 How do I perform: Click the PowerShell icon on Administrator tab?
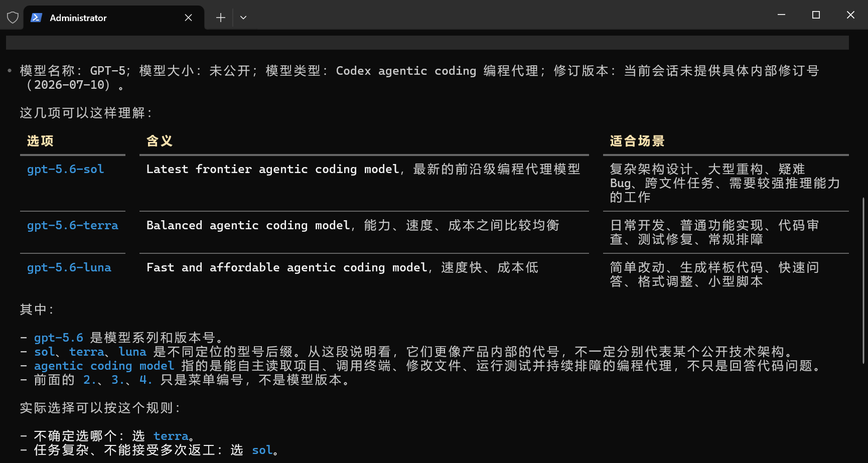[x=36, y=18]
